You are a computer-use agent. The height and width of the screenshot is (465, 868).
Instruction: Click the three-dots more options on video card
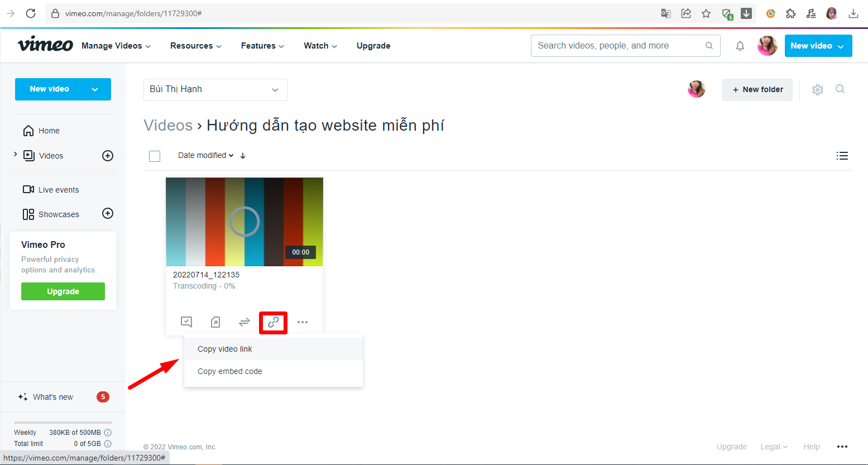(x=303, y=322)
